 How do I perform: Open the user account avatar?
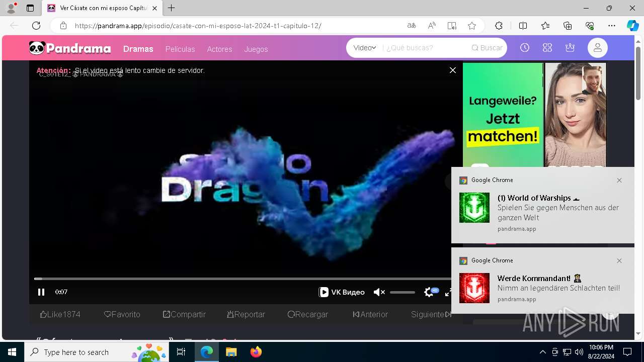tap(598, 48)
